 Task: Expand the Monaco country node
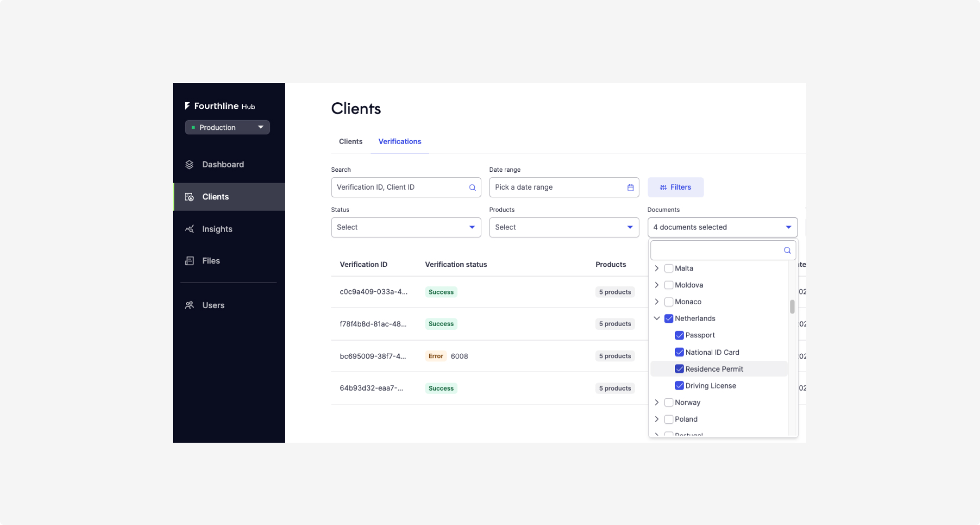(x=657, y=302)
